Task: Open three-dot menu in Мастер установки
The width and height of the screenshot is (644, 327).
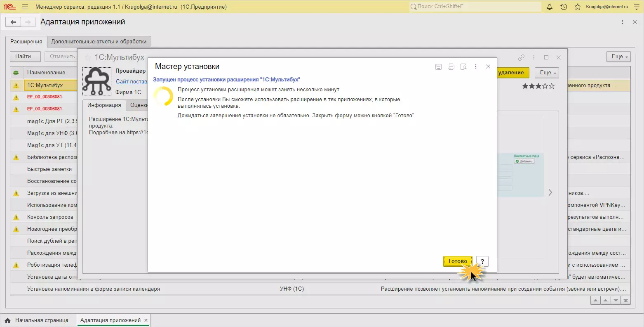Action: [476, 67]
